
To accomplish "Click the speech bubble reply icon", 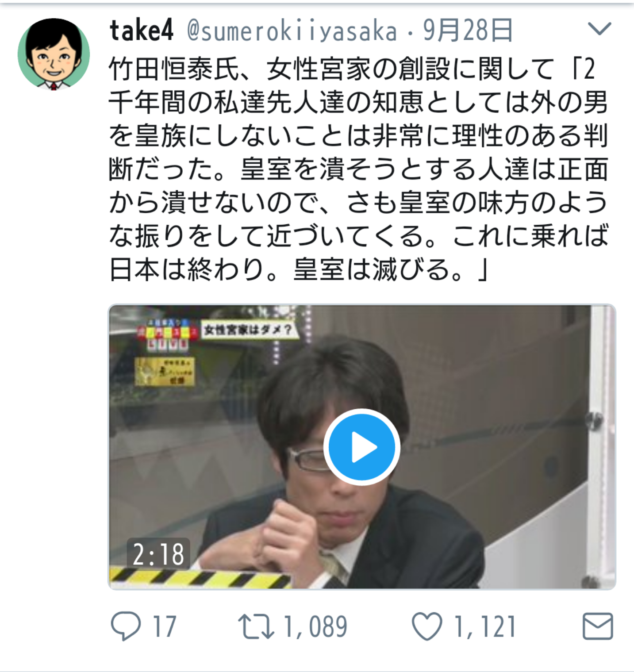I will tap(126, 626).
